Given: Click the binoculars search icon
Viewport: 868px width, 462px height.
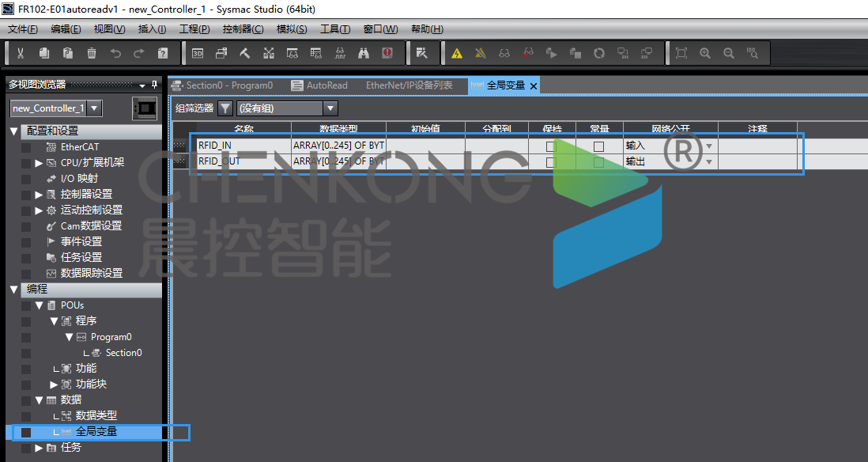Looking at the screenshot, I should pos(364,53).
